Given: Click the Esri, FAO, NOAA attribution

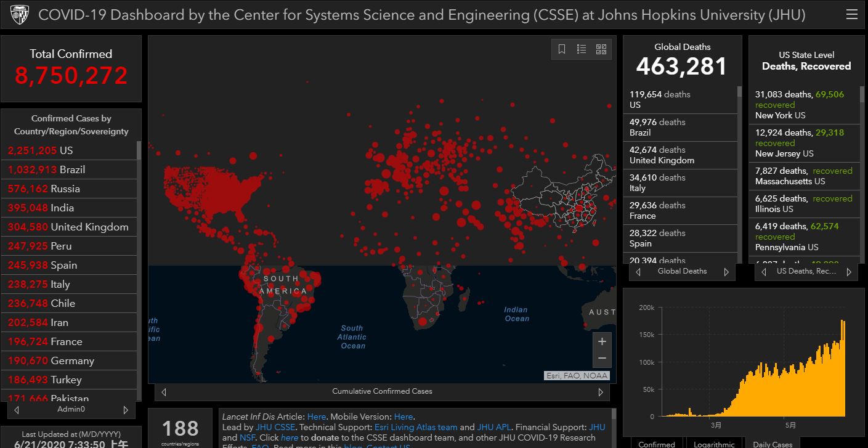Looking at the screenshot, I should click(x=577, y=376).
